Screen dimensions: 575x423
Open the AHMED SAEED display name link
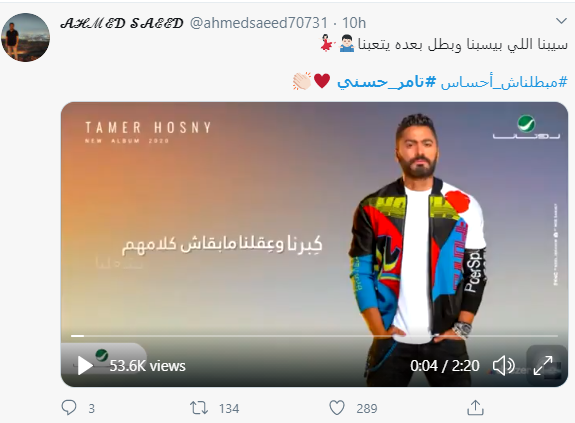(x=122, y=23)
